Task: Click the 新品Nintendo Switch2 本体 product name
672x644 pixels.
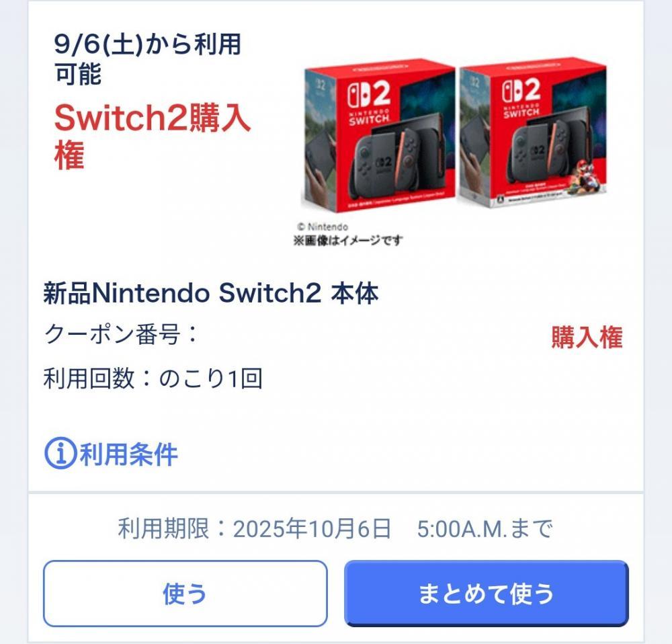Action: (211, 293)
